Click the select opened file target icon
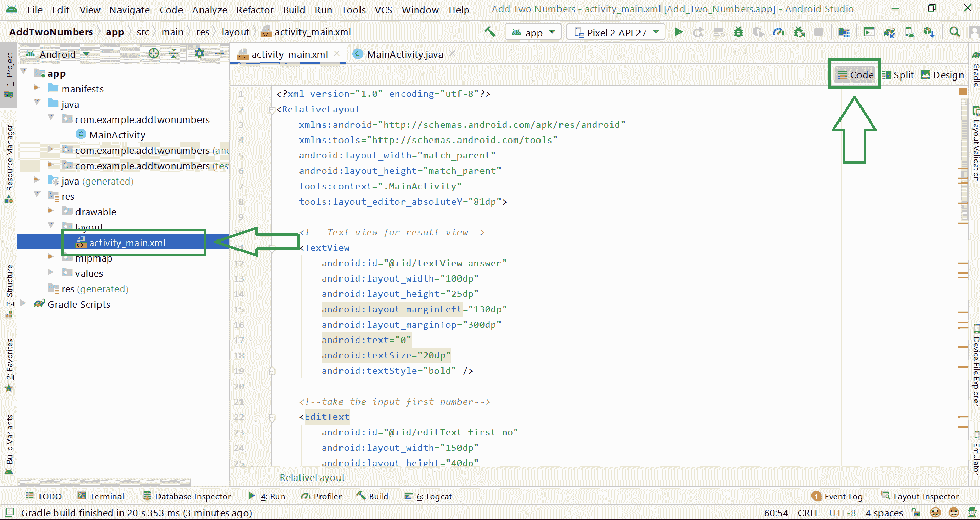The height and width of the screenshot is (520, 980). pyautogui.click(x=153, y=54)
